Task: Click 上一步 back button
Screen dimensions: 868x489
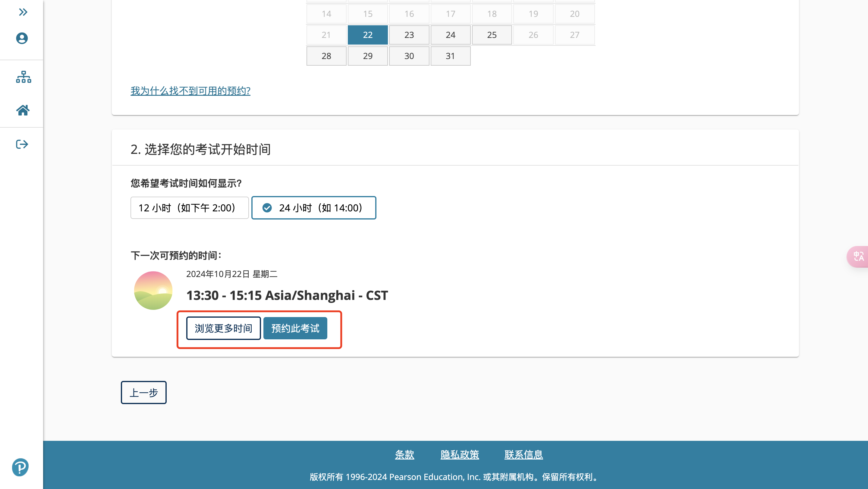Action: [143, 392]
